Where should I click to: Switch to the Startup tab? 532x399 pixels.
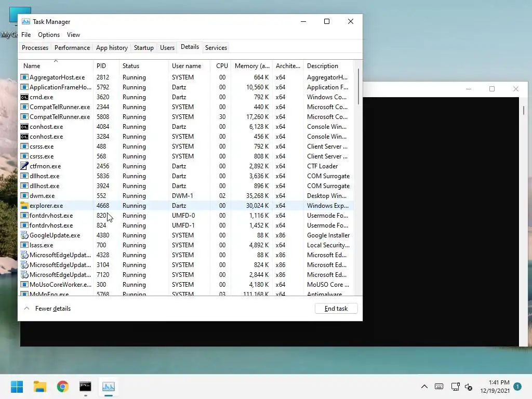click(143, 47)
